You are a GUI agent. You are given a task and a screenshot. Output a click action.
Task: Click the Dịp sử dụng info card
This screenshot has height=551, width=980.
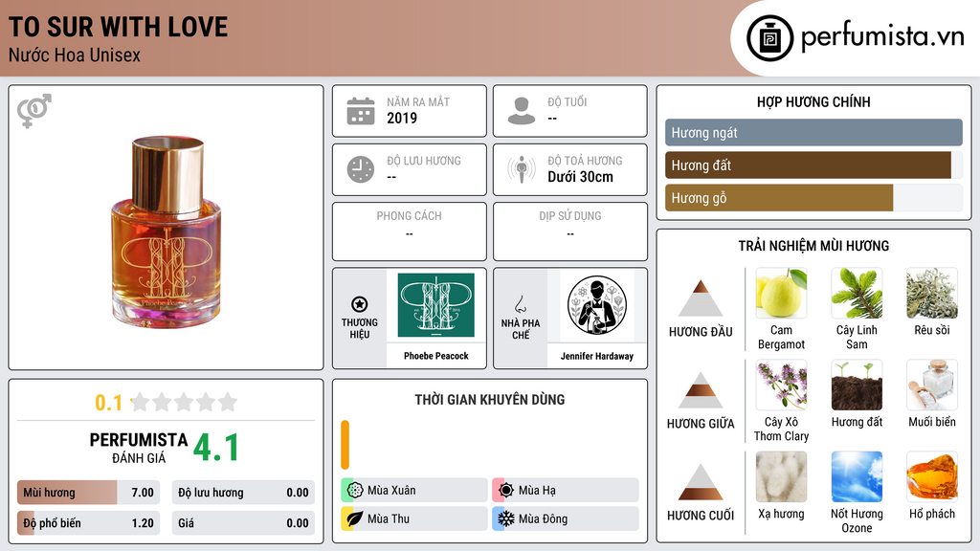tap(570, 231)
